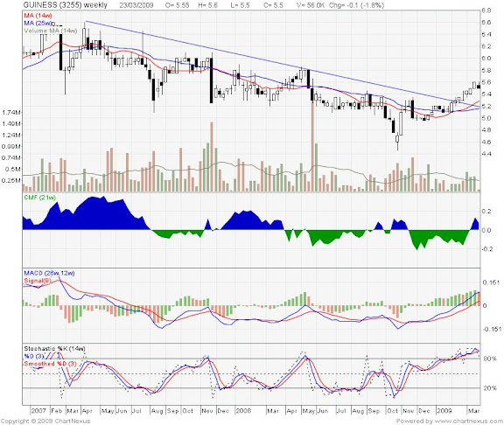This screenshot has height=425, width=504.
Task: Click the price axis label "4.6"
Action: click(486, 142)
